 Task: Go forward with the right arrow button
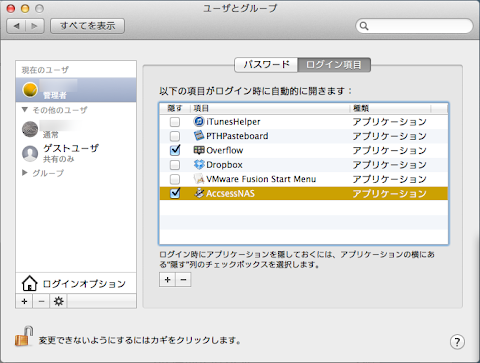coord(35,26)
